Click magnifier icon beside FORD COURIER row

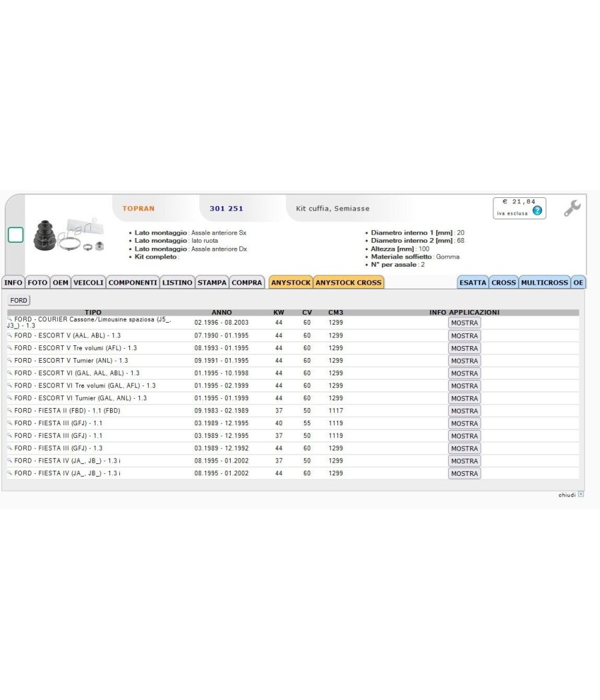(10, 319)
